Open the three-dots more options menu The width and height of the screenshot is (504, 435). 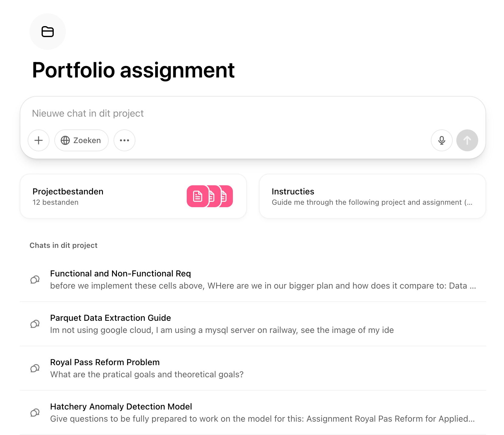124,140
